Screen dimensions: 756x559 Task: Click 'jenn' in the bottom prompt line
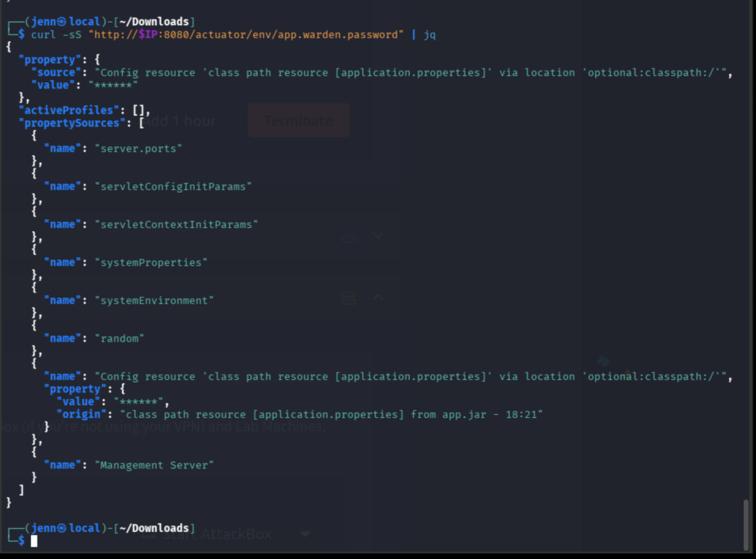pos(44,528)
